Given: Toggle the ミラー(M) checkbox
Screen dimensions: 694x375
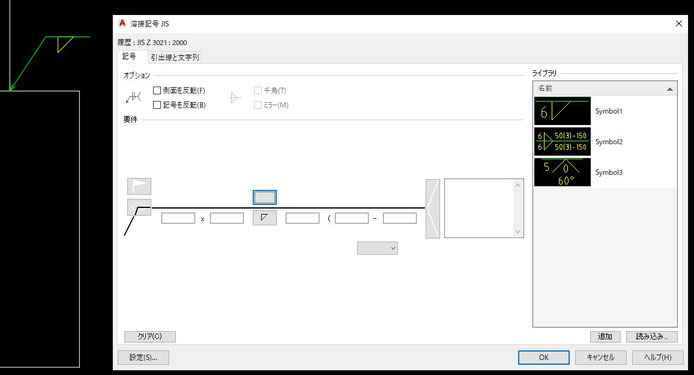Looking at the screenshot, I should [258, 105].
